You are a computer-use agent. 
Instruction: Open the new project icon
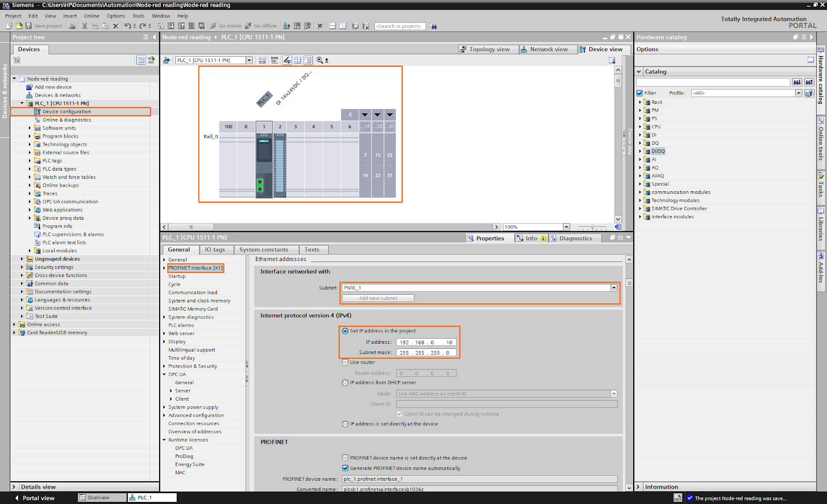coord(9,26)
